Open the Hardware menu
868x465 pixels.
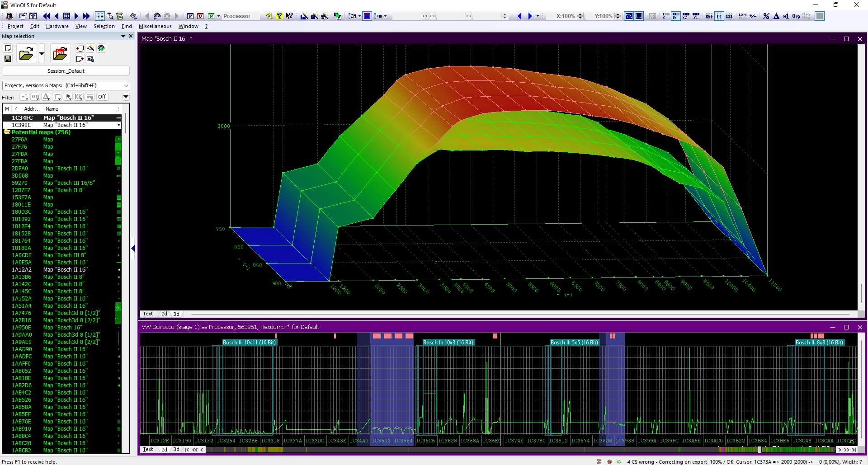tap(57, 26)
